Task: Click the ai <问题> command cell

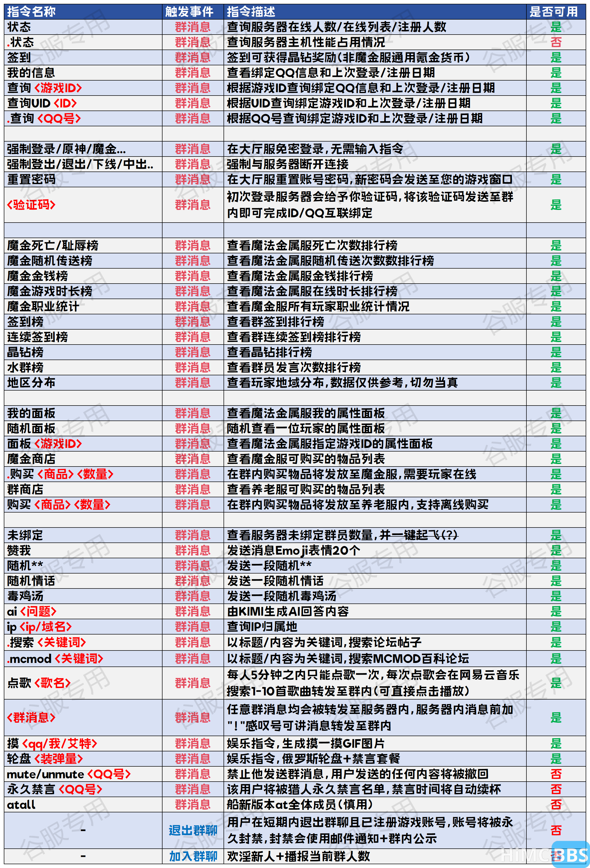Action: (x=83, y=611)
